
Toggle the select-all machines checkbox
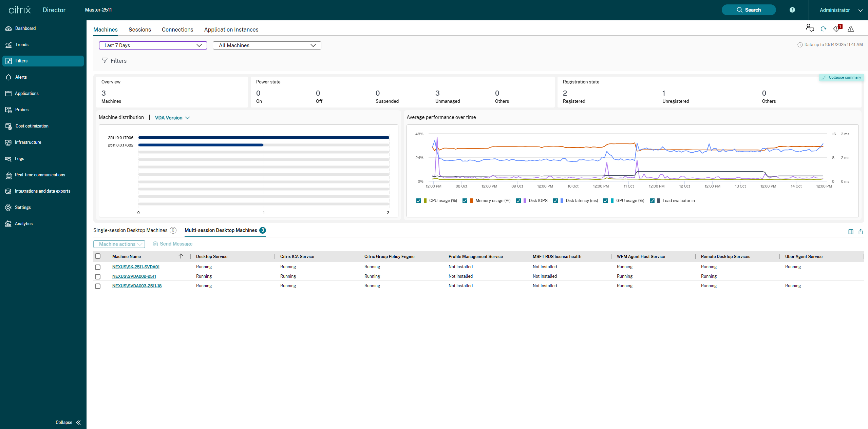click(98, 256)
